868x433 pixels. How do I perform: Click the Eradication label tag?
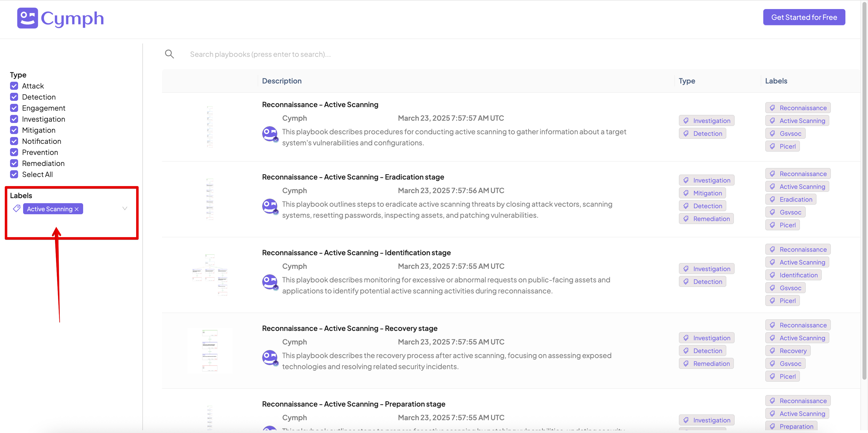[790, 199]
